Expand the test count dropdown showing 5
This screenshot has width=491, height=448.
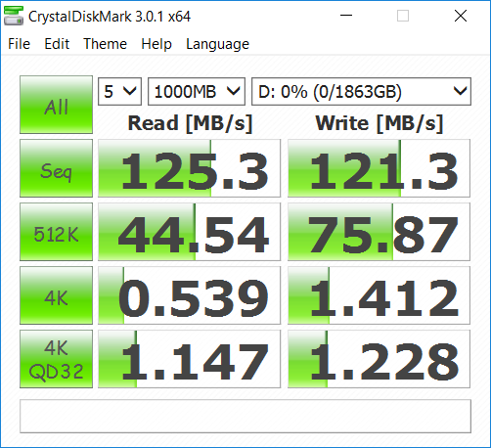tap(119, 91)
